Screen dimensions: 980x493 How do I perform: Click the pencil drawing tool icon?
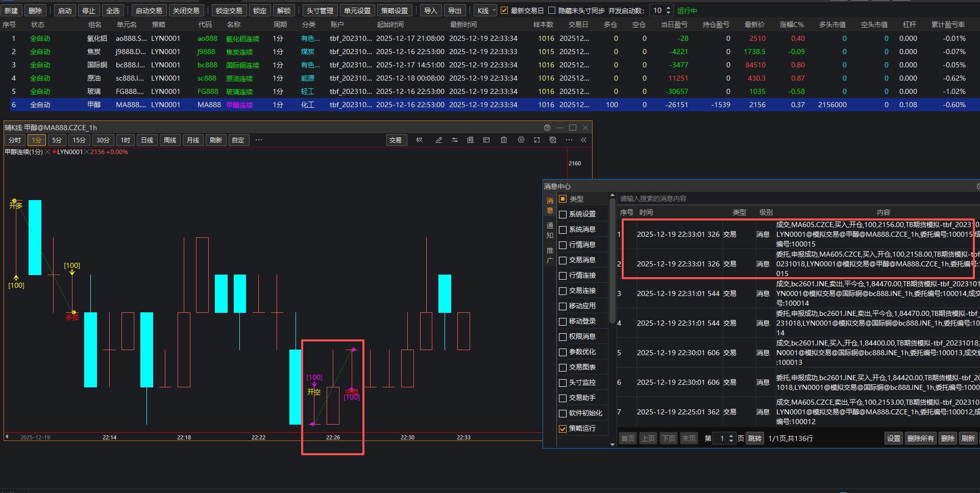(x=438, y=140)
